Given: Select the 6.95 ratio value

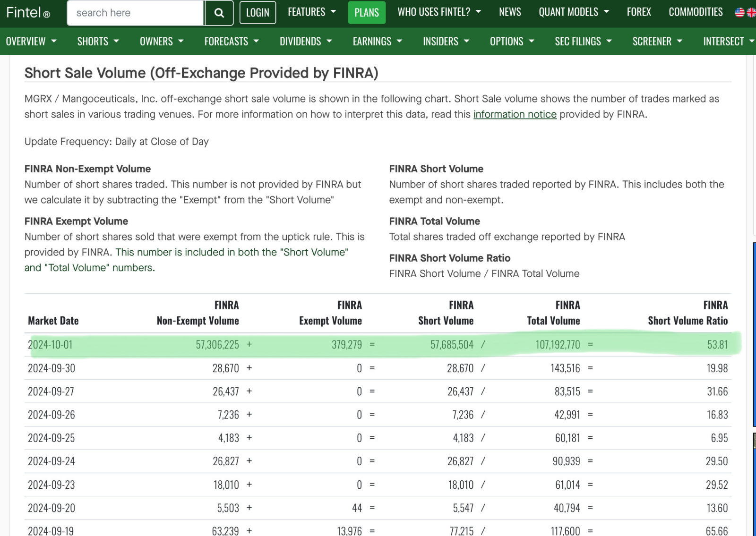Looking at the screenshot, I should tap(719, 438).
